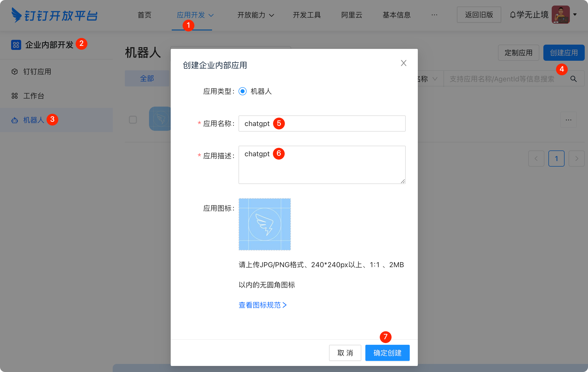Go to the 首页 nav item

(x=144, y=15)
